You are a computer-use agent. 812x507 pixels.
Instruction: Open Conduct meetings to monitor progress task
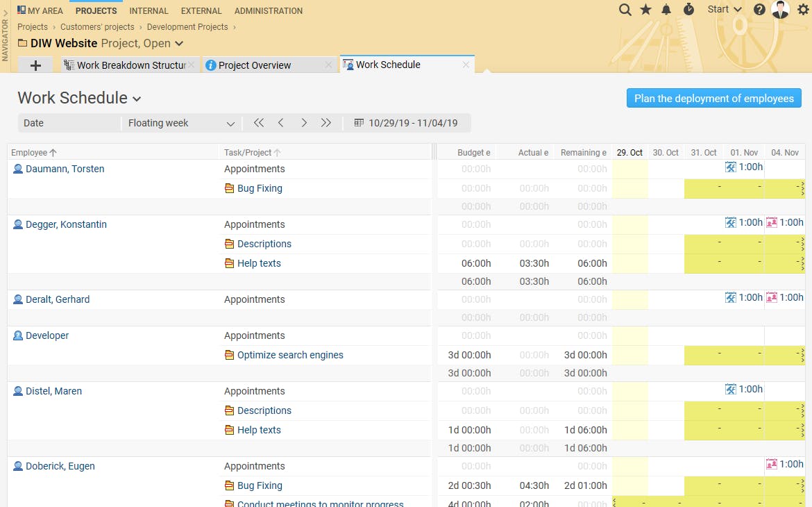320,504
